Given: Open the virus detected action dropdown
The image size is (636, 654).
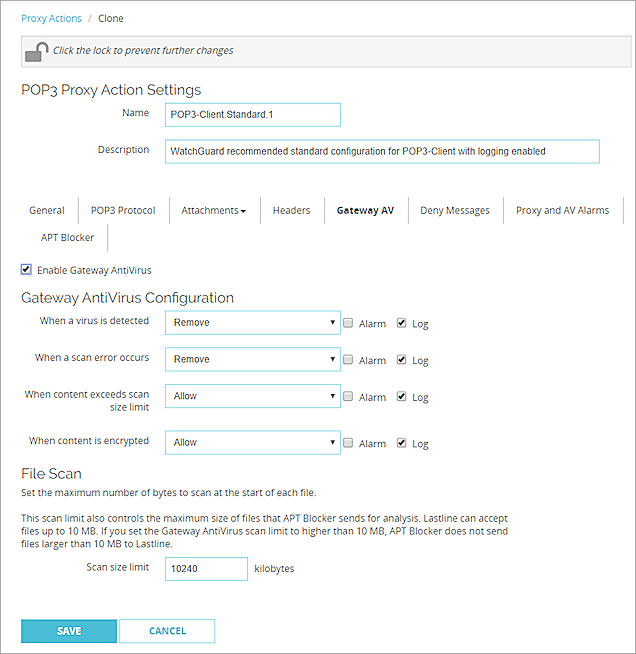Looking at the screenshot, I should (x=253, y=323).
